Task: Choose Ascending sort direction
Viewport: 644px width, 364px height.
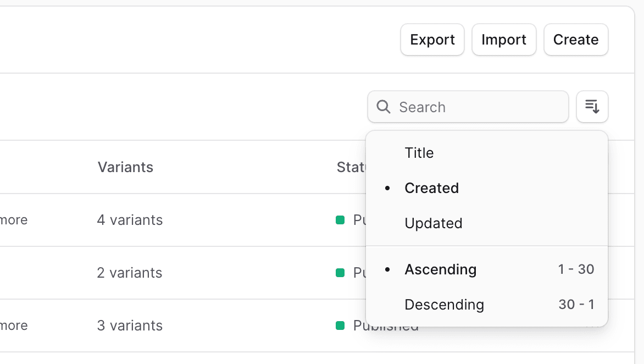Action: [440, 269]
